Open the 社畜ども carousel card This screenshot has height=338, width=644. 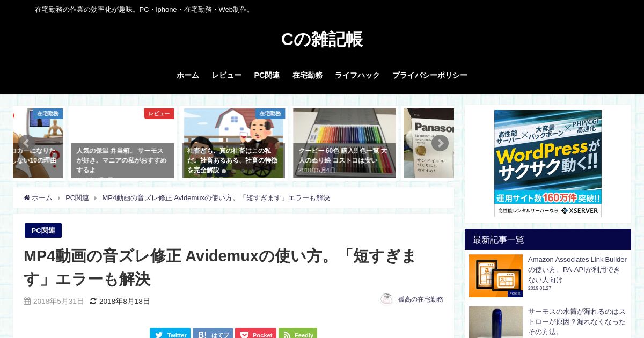click(233, 143)
